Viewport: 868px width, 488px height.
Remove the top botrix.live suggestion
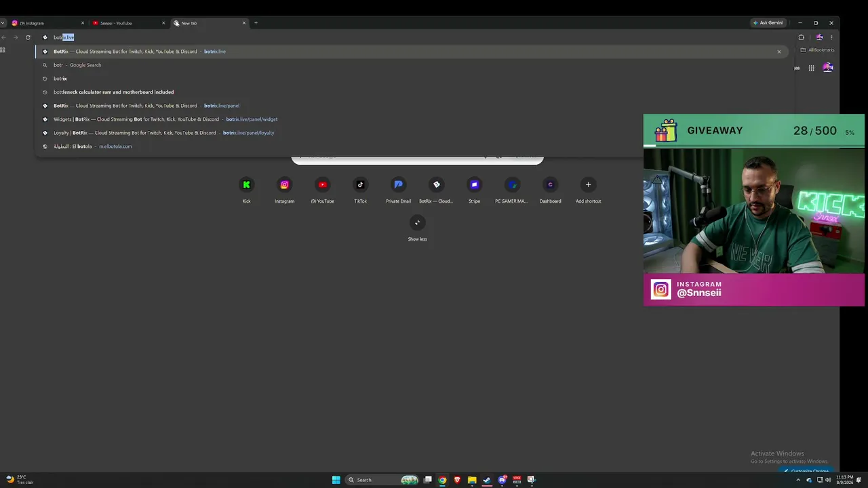click(x=778, y=52)
